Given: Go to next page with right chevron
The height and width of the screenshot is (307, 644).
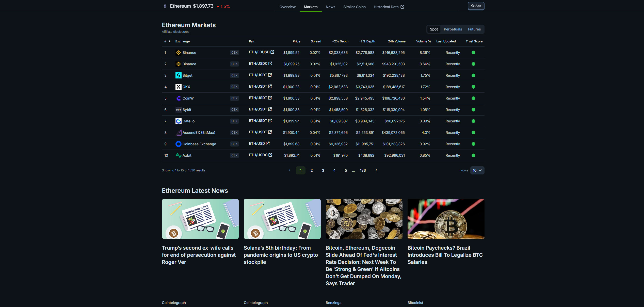Looking at the screenshot, I should coord(376,170).
